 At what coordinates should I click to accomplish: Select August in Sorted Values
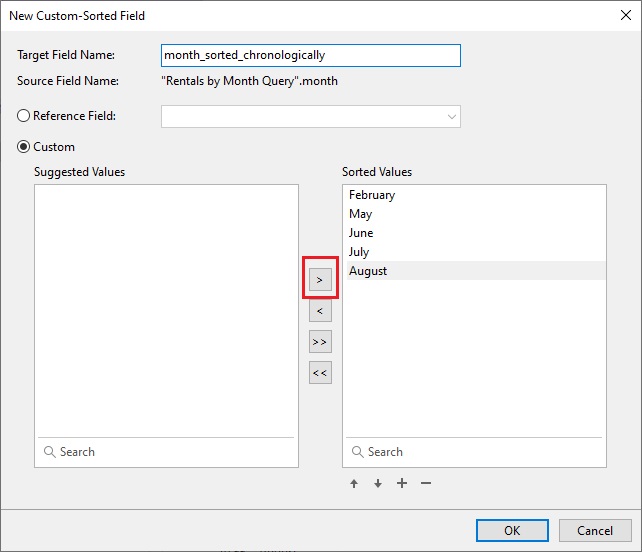tap(476, 271)
